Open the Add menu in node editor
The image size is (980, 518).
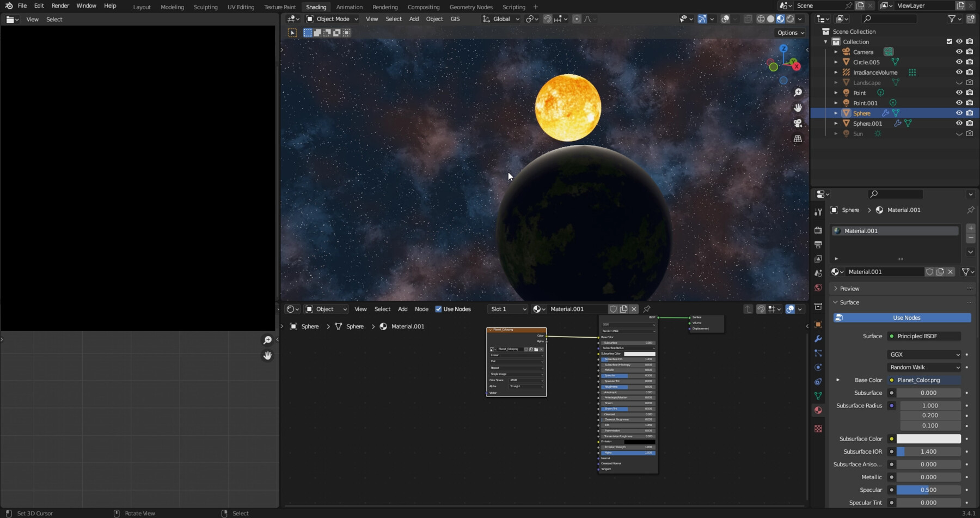[402, 309]
